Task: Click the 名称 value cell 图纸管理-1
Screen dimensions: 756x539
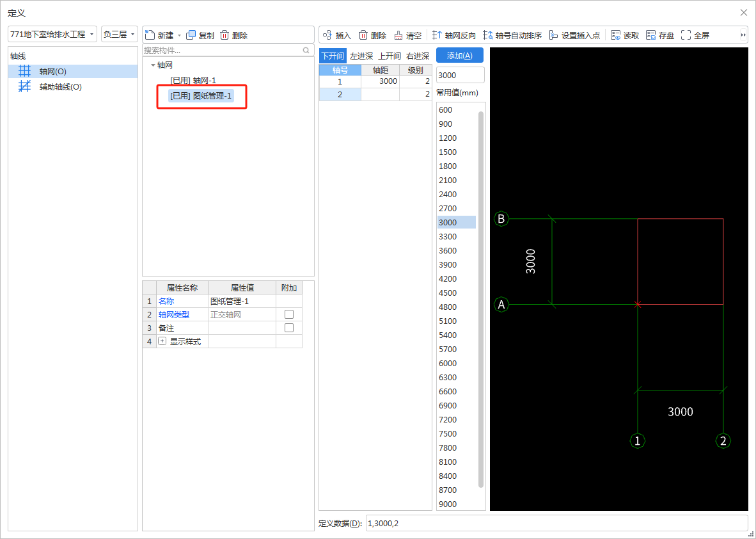Action: (242, 301)
